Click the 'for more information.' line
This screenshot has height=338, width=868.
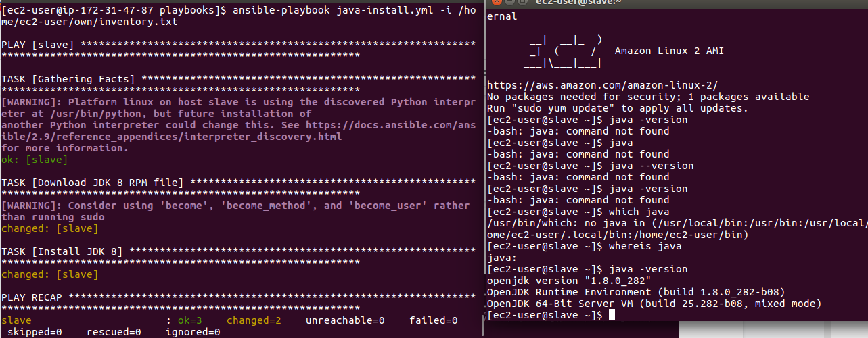[65, 148]
